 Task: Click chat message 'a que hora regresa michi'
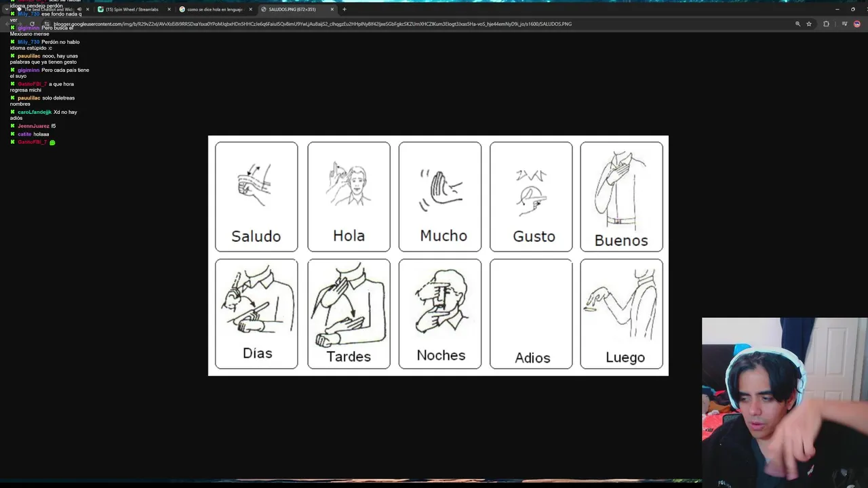pyautogui.click(x=42, y=87)
